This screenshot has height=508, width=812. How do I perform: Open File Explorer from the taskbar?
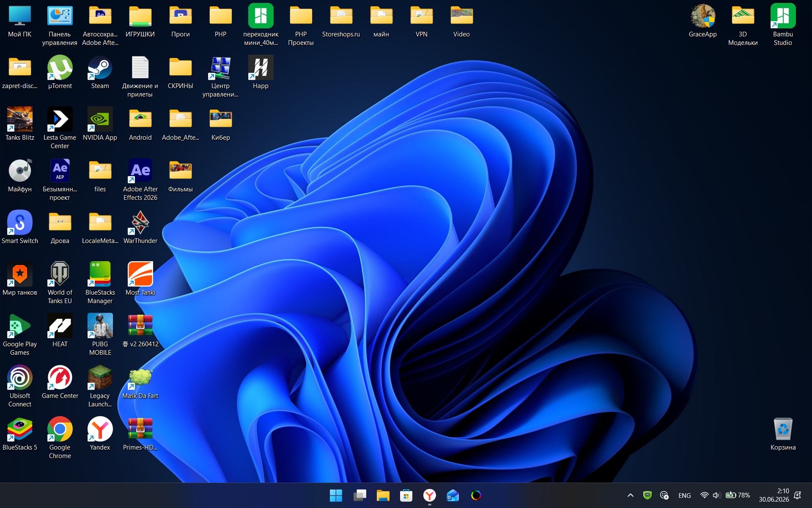point(383,495)
